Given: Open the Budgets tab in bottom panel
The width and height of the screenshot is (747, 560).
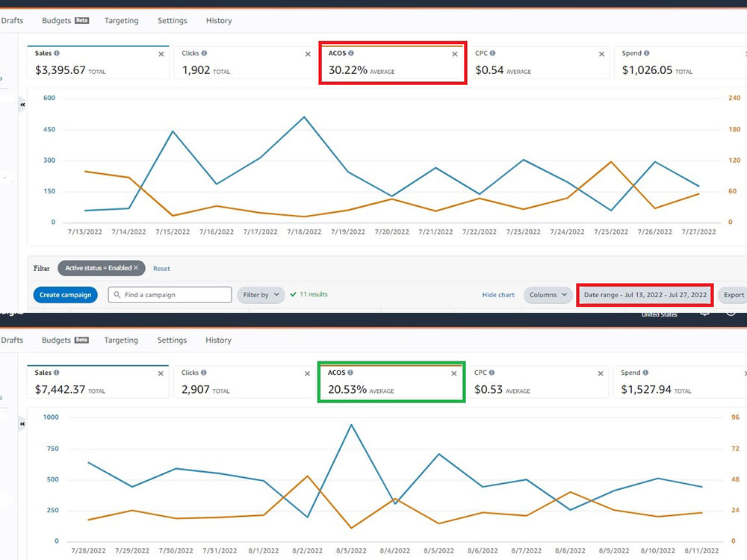Looking at the screenshot, I should tap(65, 340).
